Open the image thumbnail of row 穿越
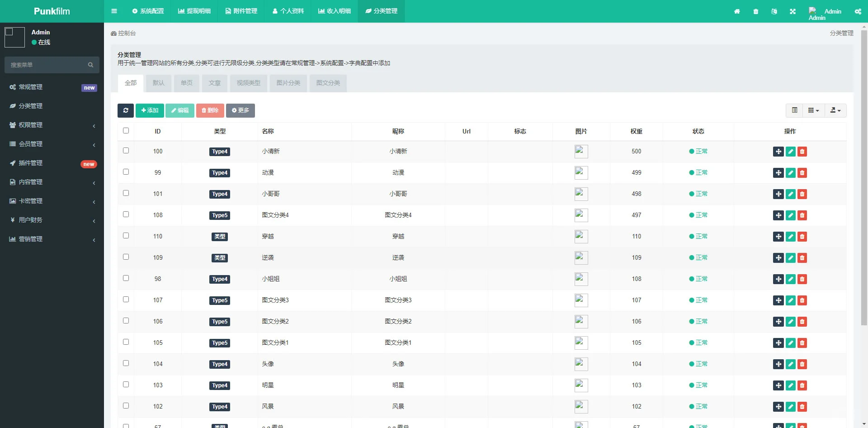868x428 pixels. point(581,237)
